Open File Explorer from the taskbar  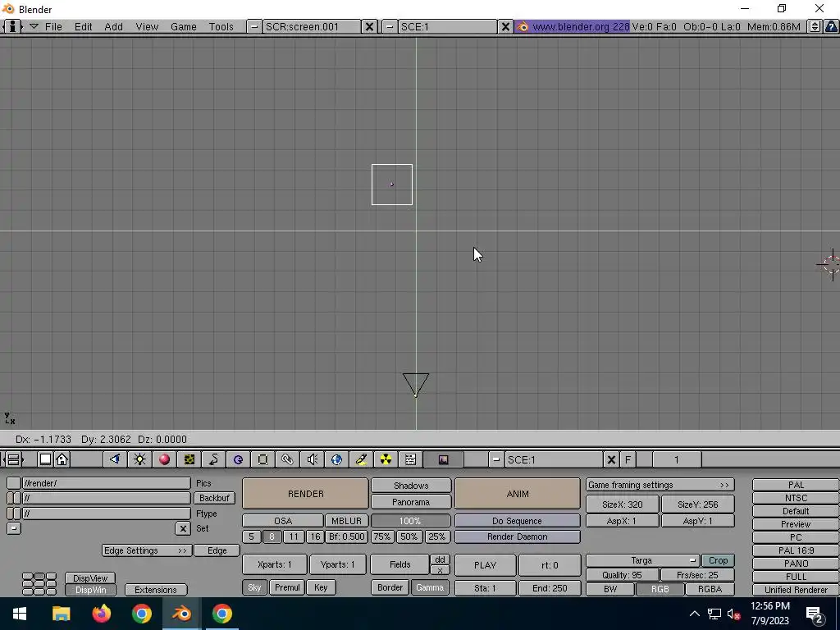point(61,614)
